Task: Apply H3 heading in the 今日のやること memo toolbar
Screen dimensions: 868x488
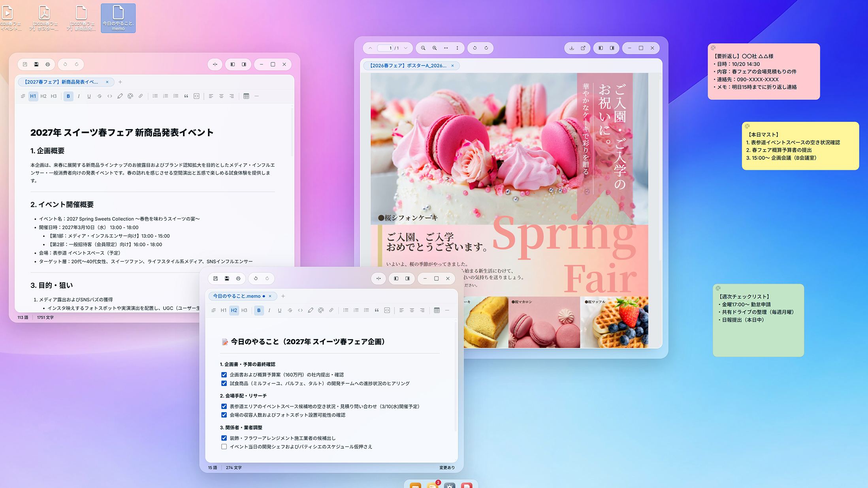Action: click(244, 310)
